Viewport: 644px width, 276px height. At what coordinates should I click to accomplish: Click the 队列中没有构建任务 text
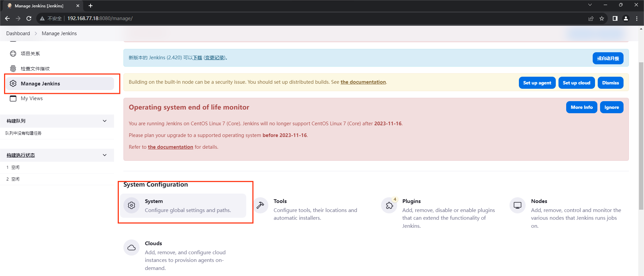coord(23,133)
